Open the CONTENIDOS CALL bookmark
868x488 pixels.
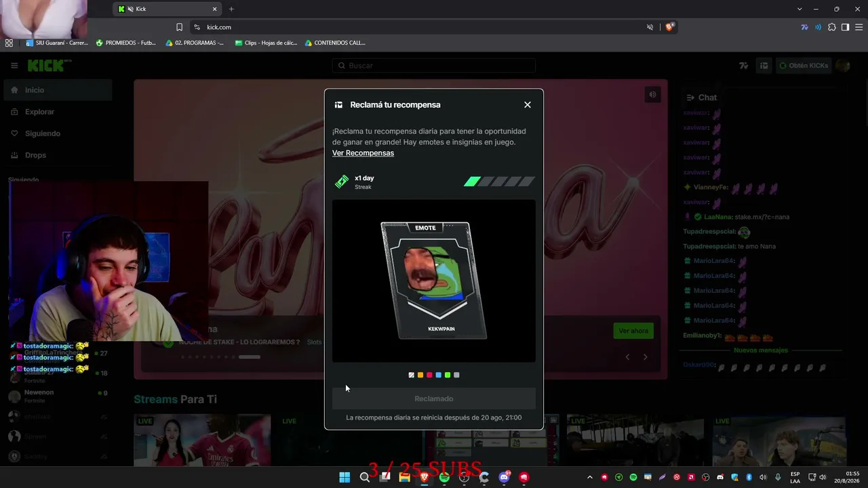tap(335, 43)
